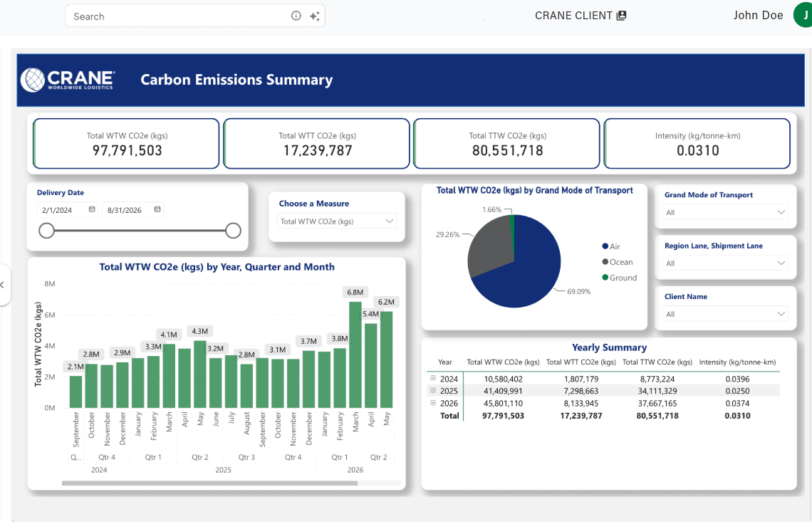This screenshot has width=812, height=524.
Task: Click the Yearly Summary title
Action: click(609, 347)
